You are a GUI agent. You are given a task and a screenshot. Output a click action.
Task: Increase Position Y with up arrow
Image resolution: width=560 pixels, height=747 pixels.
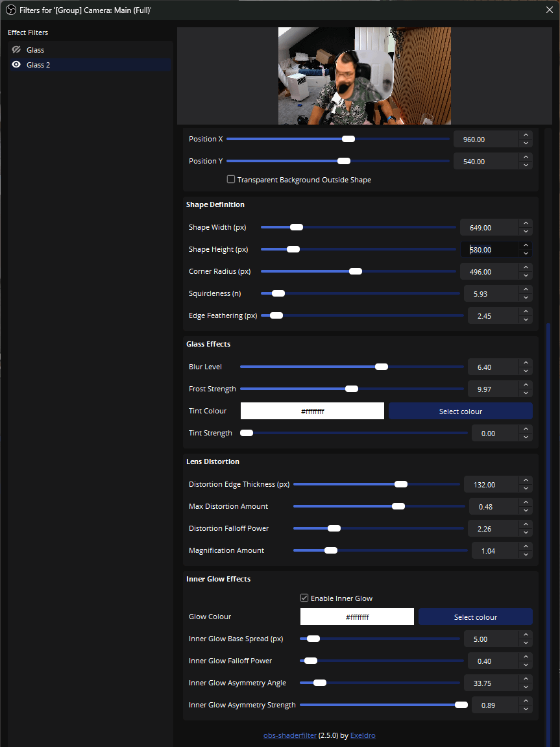click(526, 157)
